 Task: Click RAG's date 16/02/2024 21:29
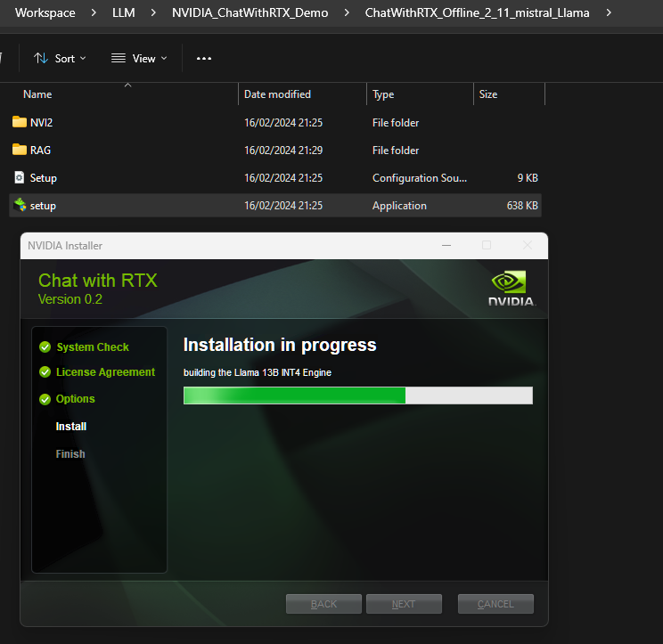(283, 150)
